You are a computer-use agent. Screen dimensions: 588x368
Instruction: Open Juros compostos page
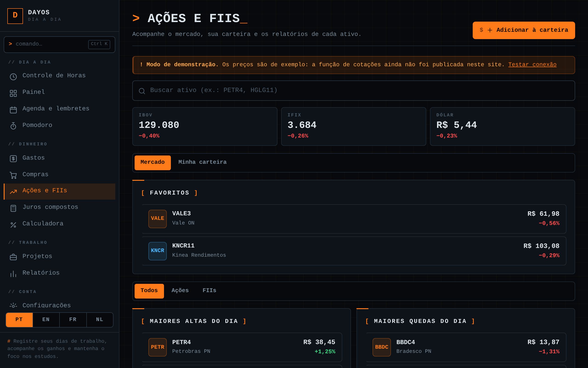coord(59,208)
